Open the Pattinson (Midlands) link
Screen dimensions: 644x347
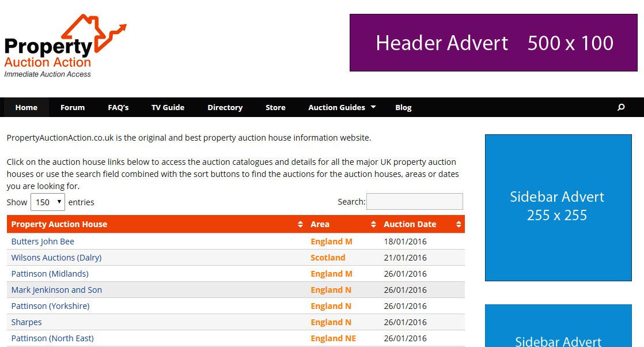pos(50,273)
